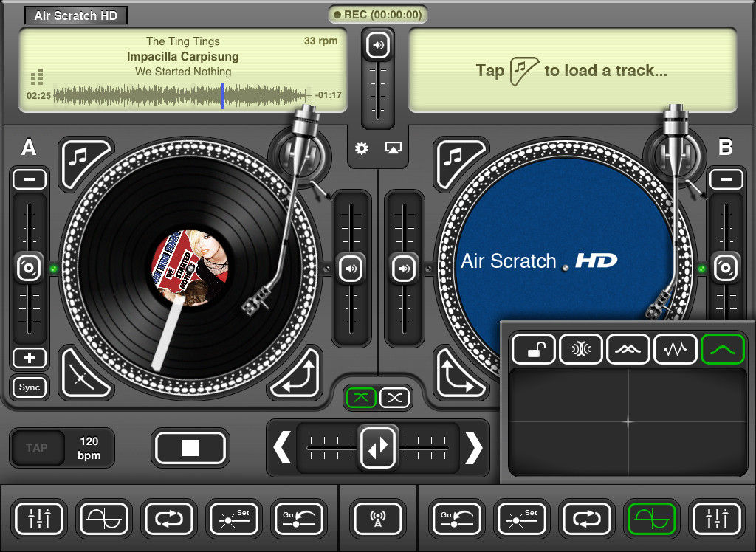
Task: Go to the cue point on Deck A
Action: pos(299,518)
